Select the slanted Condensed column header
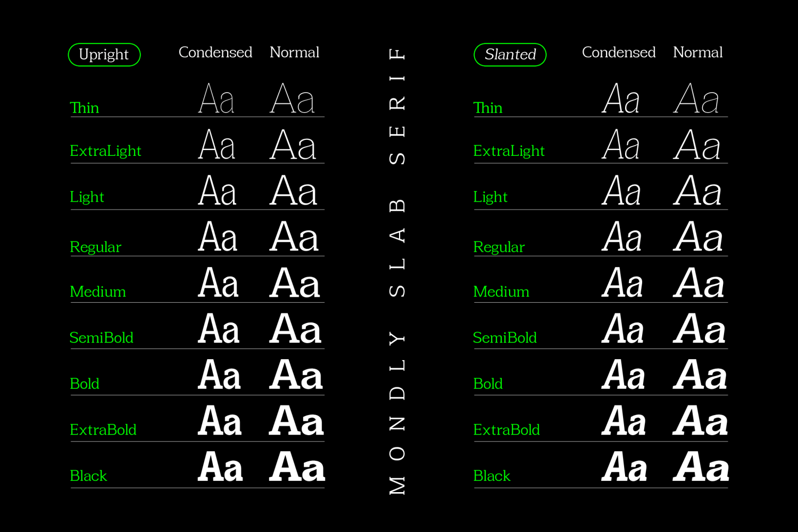This screenshot has width=798, height=532. pos(619,53)
